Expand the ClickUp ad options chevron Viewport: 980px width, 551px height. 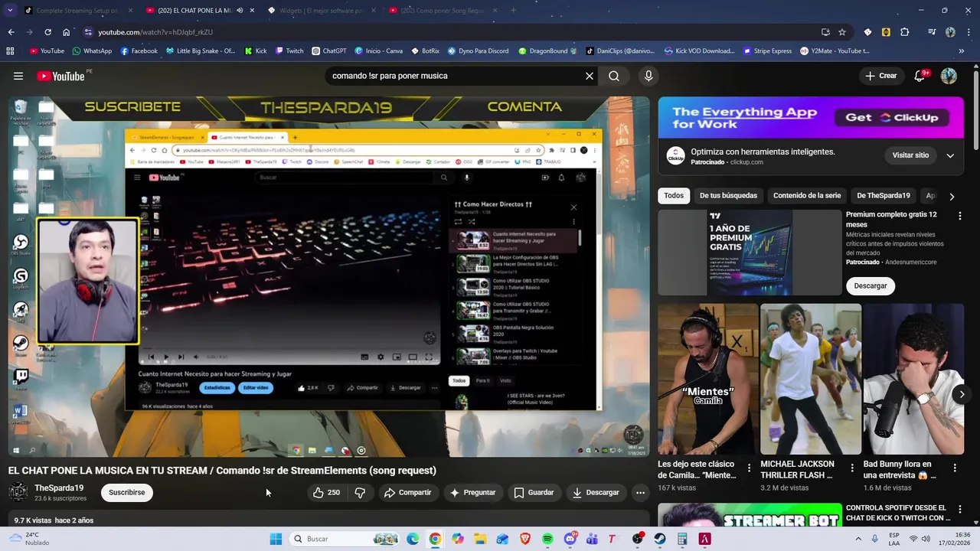tap(950, 155)
